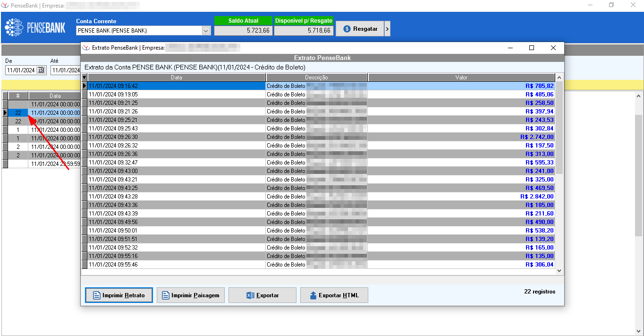Close the Extrato PenseBank dialog
This screenshot has height=336, width=644.
coord(553,48)
